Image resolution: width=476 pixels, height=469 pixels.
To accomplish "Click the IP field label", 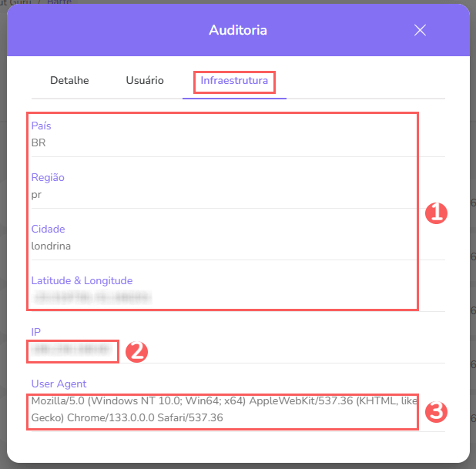I will coord(35,332).
